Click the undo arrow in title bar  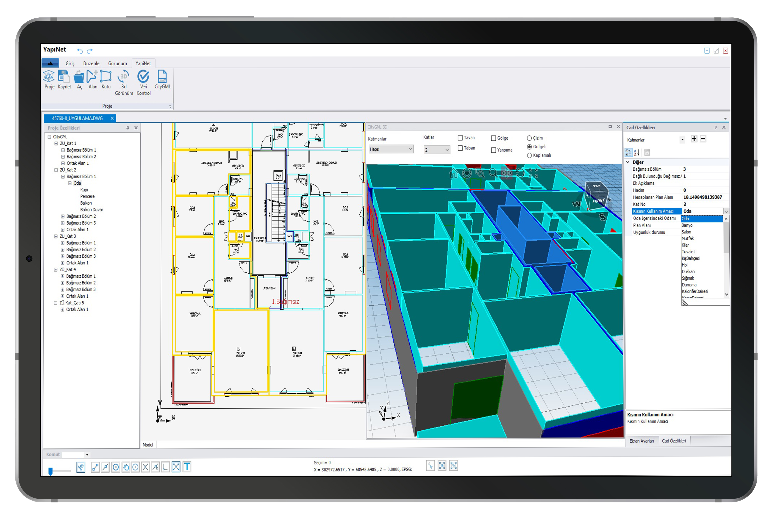(x=80, y=51)
